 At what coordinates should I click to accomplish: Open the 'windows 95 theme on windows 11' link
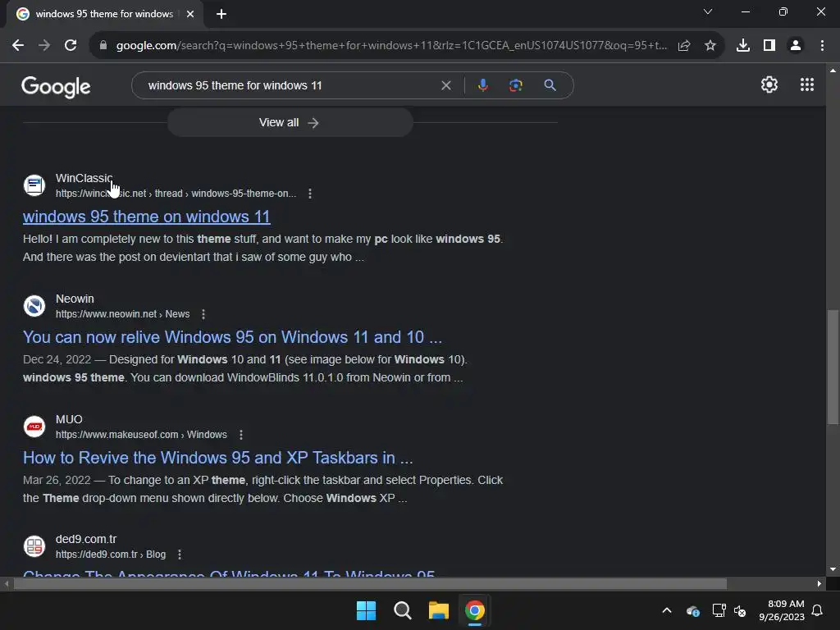[x=146, y=217]
